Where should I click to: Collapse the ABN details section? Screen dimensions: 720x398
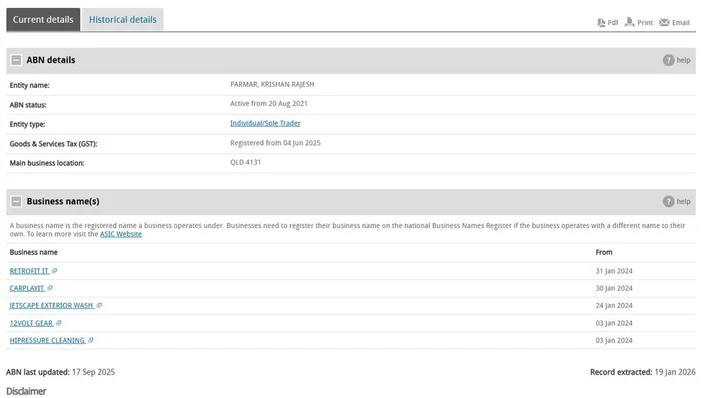click(16, 60)
